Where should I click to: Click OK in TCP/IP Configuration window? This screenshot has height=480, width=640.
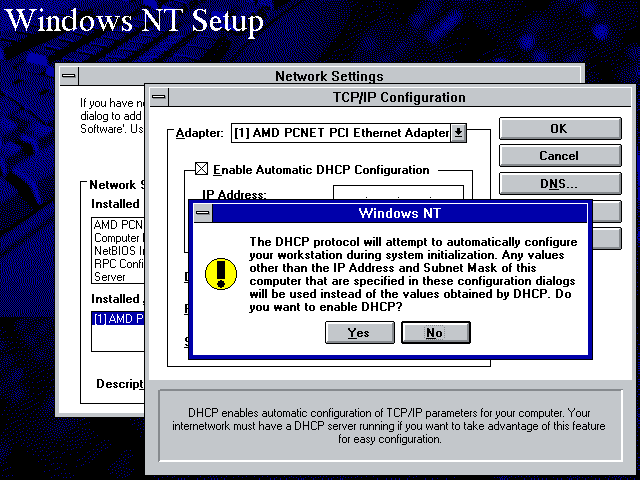[560, 129]
